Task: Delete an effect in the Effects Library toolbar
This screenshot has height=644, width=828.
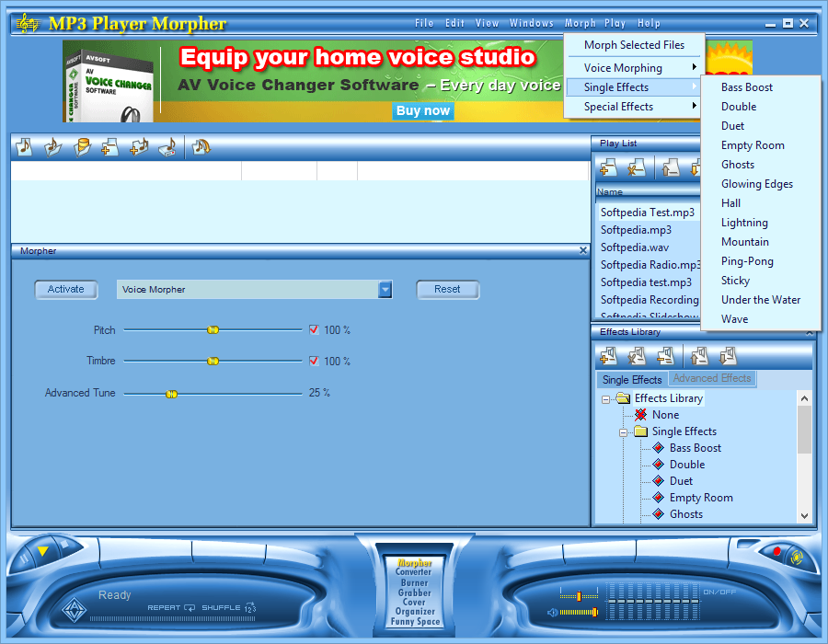Action: [637, 356]
